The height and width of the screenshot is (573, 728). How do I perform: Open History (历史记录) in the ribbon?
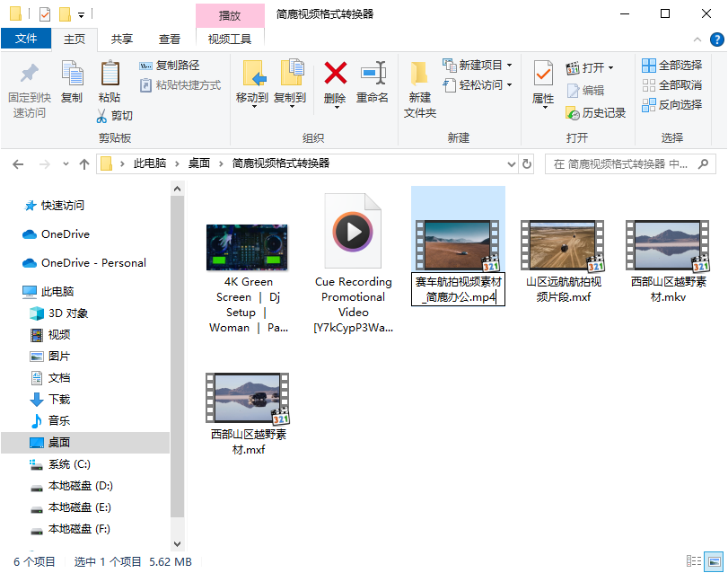click(596, 113)
